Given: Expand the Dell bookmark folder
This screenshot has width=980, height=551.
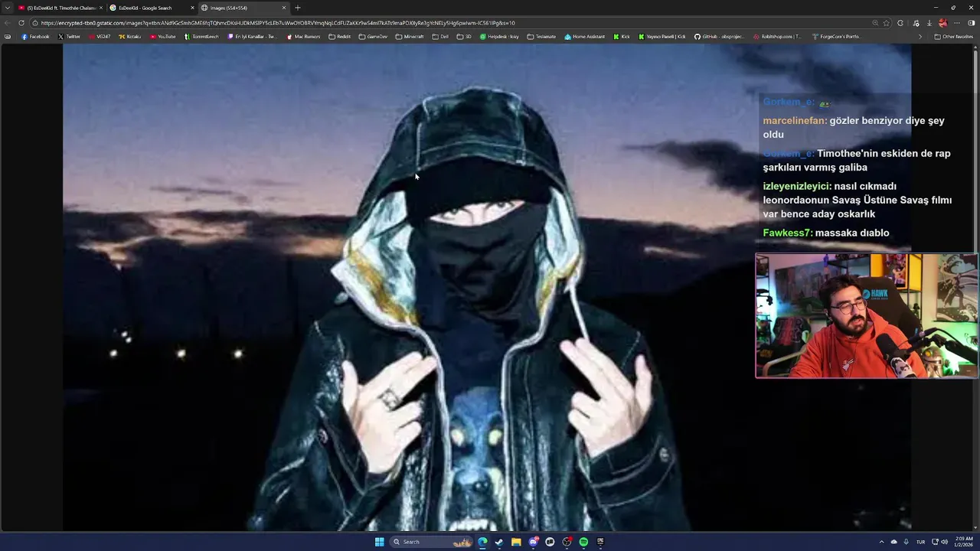Looking at the screenshot, I should pyautogui.click(x=440, y=37).
